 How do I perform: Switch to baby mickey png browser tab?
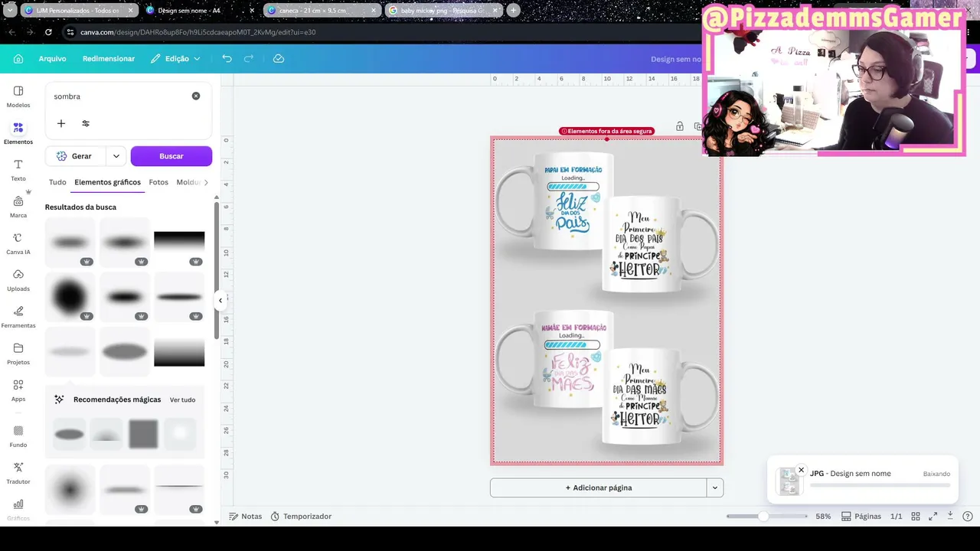pyautogui.click(x=443, y=11)
